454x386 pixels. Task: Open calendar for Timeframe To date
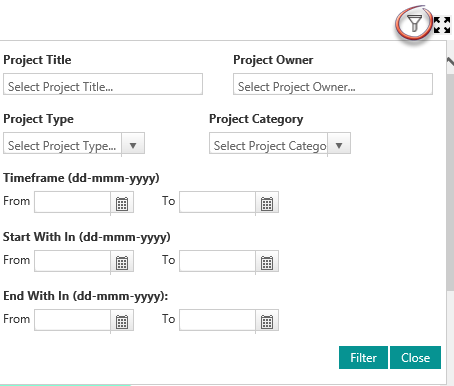267,203
